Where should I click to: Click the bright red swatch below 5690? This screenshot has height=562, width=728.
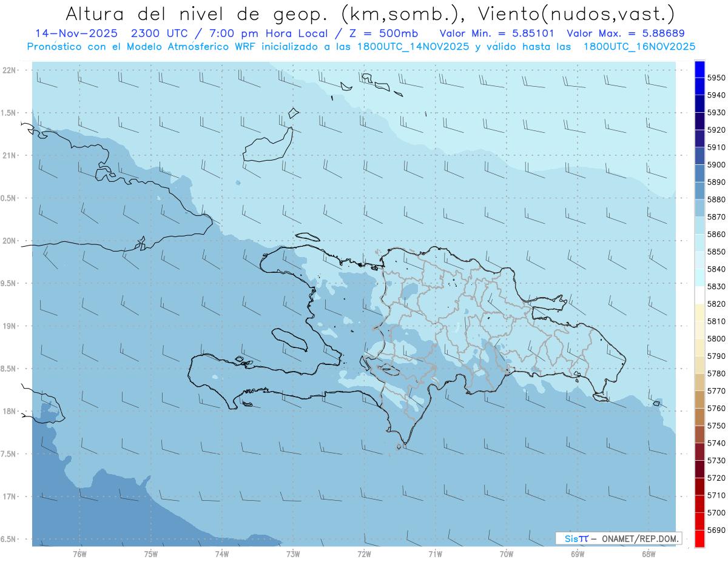click(699, 538)
